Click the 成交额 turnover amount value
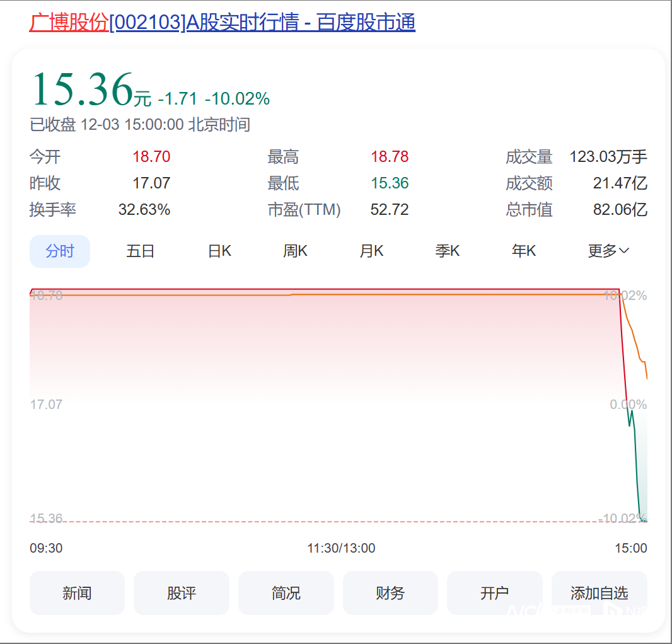The height and width of the screenshot is (644, 672). 620,183
